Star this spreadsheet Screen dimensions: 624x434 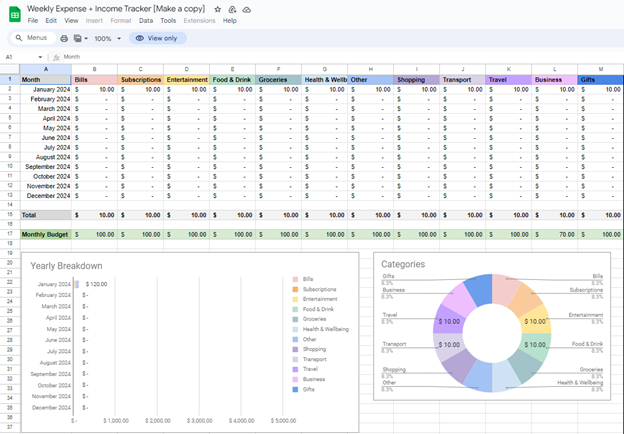tap(217, 9)
